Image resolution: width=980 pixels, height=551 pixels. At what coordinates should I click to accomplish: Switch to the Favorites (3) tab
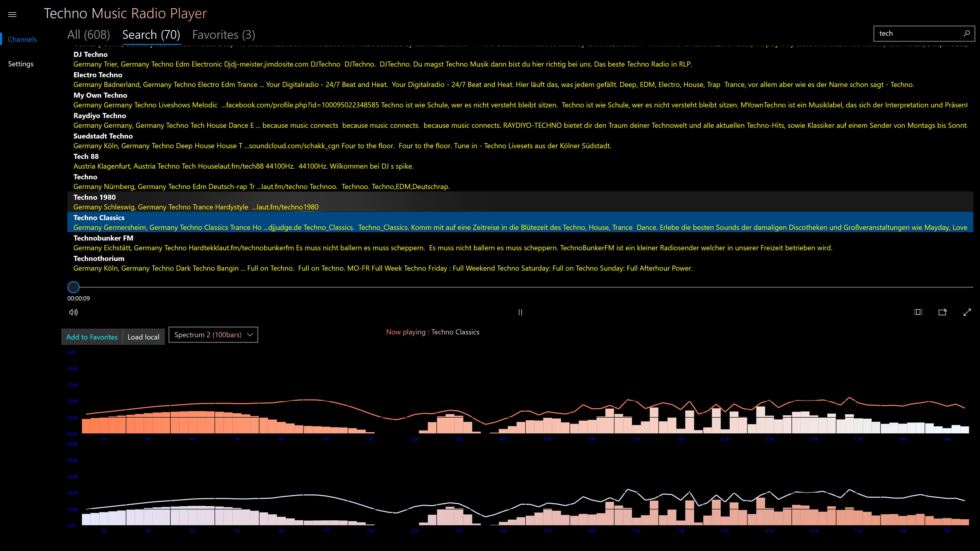click(223, 35)
